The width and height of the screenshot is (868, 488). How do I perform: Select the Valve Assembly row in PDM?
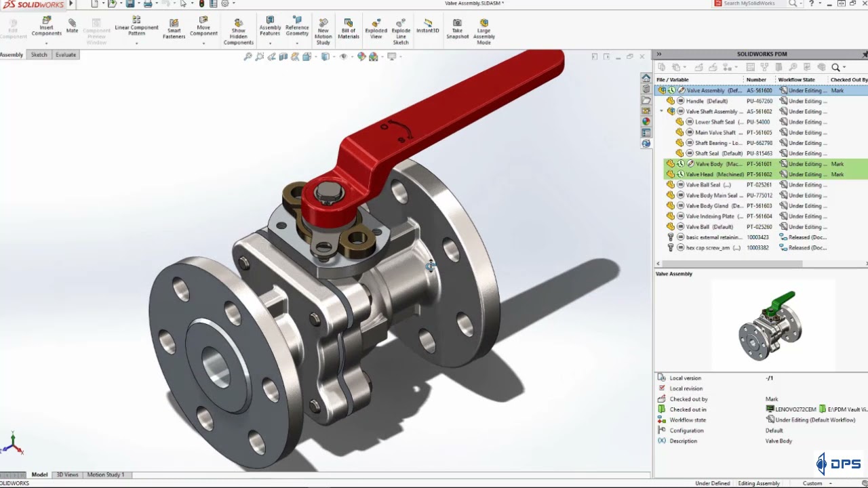(762, 90)
